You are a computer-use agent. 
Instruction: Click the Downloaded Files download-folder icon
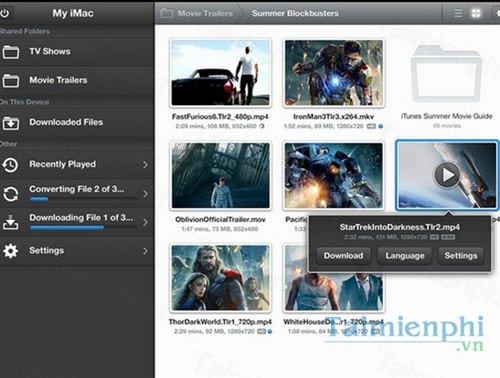pyautogui.click(x=11, y=123)
